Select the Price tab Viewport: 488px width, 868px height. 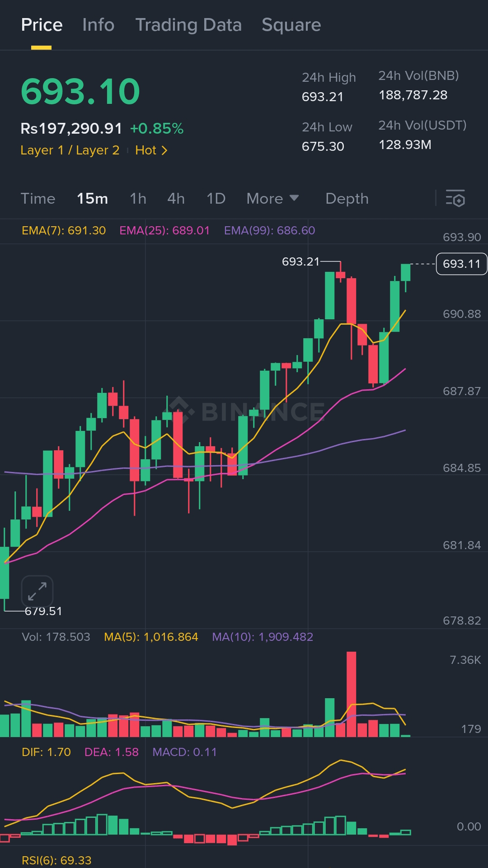pos(42,25)
